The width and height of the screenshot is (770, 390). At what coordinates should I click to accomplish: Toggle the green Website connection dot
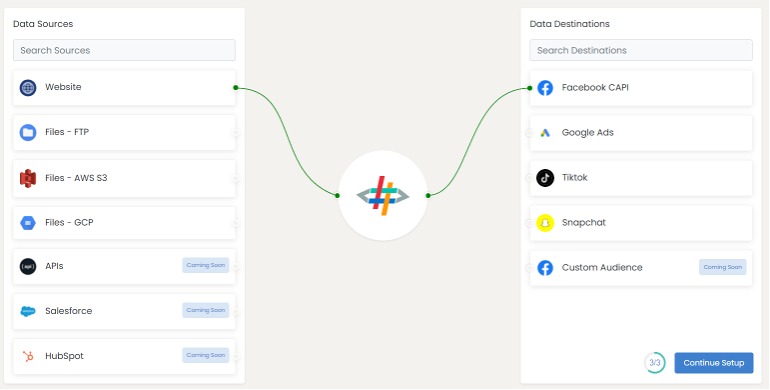236,87
